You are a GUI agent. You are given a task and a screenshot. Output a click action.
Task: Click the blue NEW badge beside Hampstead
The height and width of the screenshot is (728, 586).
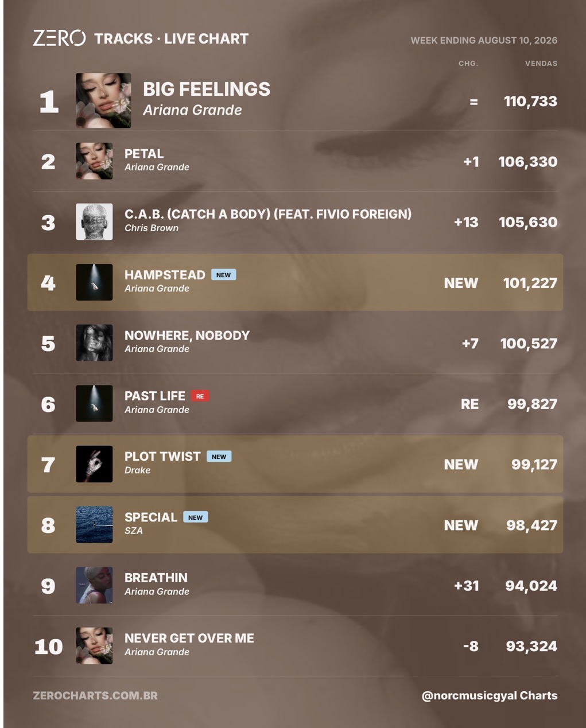click(223, 275)
